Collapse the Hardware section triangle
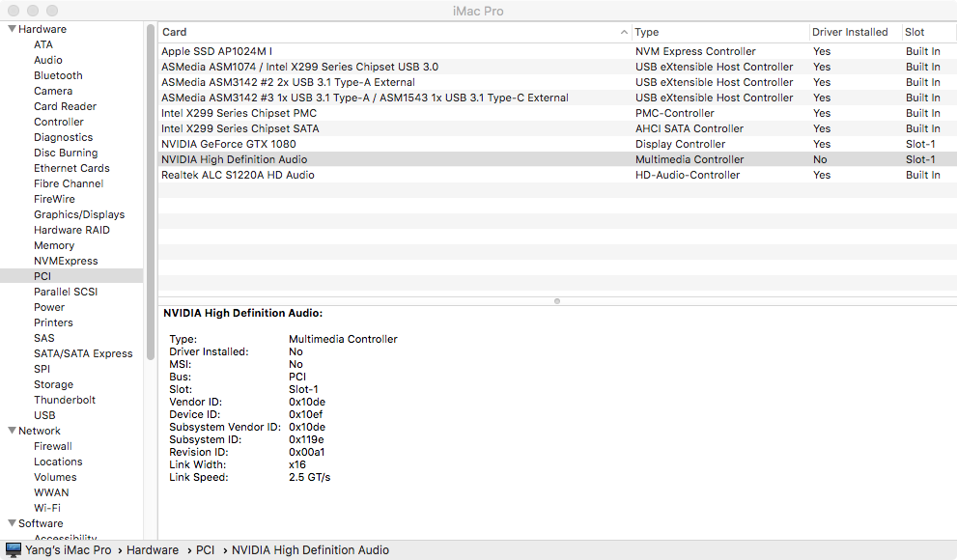The image size is (957, 560). point(12,29)
